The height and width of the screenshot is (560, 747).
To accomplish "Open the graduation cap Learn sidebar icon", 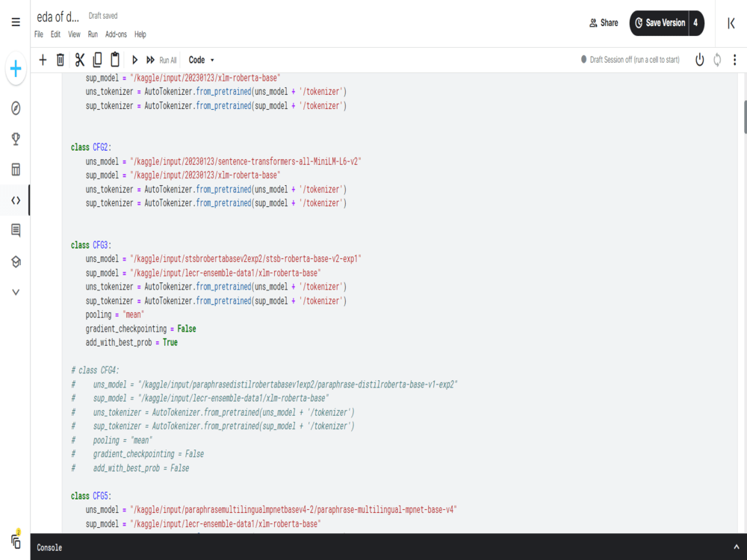I will click(16, 261).
